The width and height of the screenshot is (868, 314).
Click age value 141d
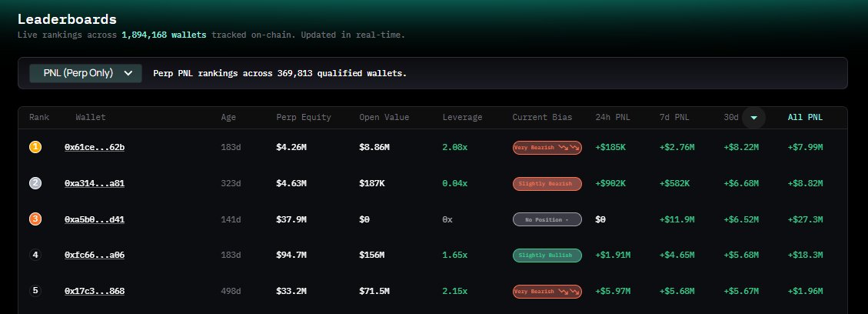(x=231, y=219)
